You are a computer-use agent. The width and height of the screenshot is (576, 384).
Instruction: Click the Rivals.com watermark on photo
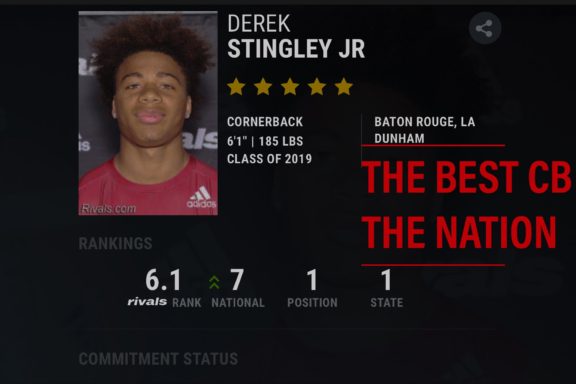click(108, 209)
